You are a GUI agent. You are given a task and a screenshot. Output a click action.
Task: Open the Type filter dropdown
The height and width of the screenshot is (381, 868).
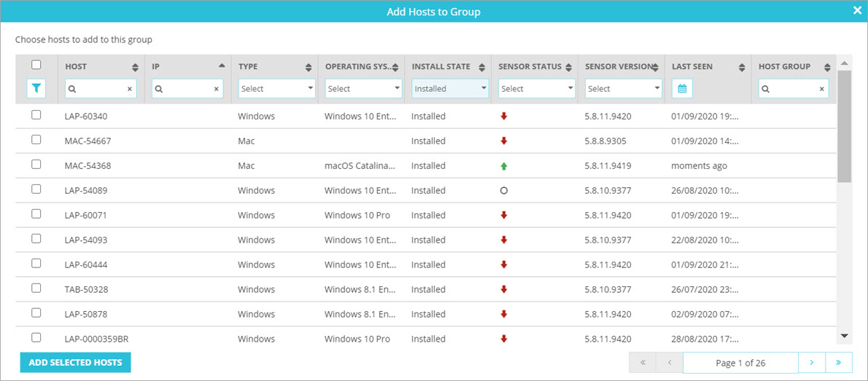click(276, 89)
